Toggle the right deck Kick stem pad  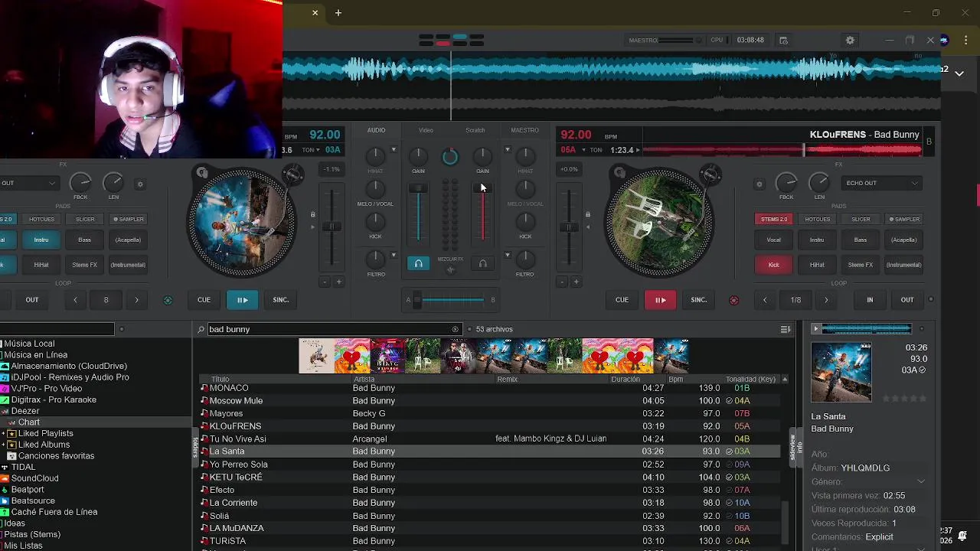(x=773, y=265)
